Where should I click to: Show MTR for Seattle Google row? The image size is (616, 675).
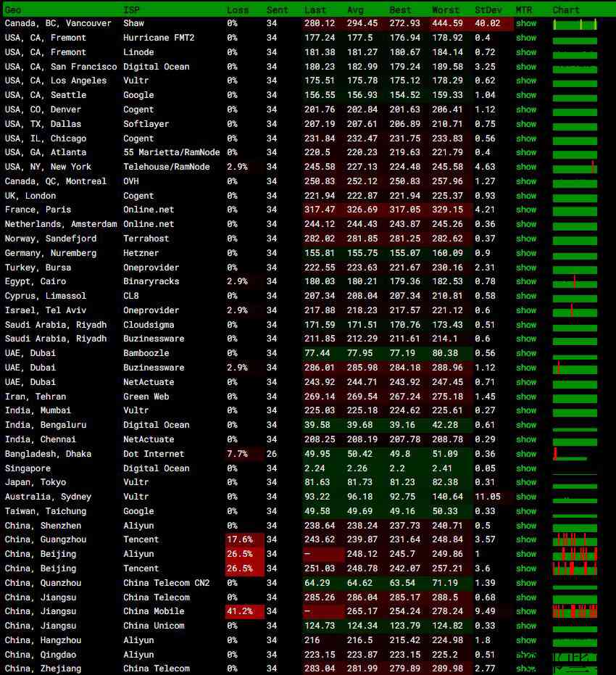pos(526,95)
